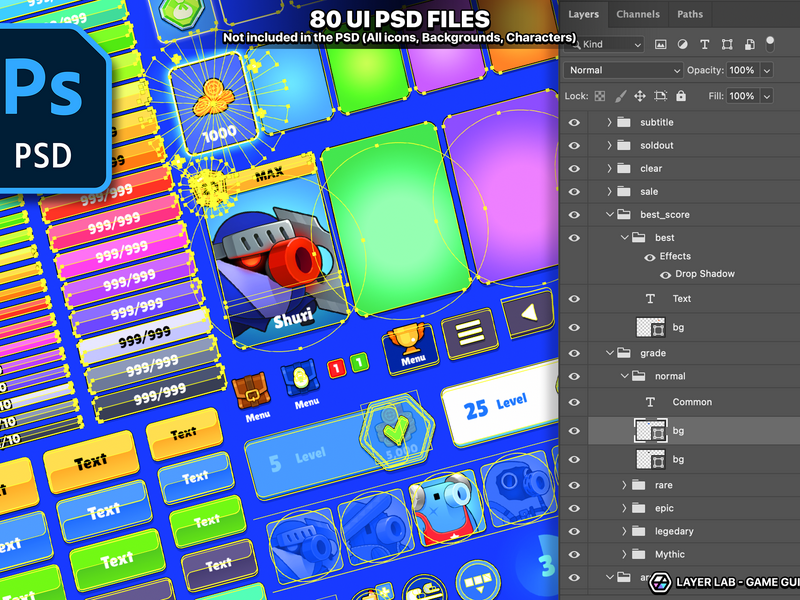Hide the Common text layer
This screenshot has width=800, height=600.
tap(574, 402)
